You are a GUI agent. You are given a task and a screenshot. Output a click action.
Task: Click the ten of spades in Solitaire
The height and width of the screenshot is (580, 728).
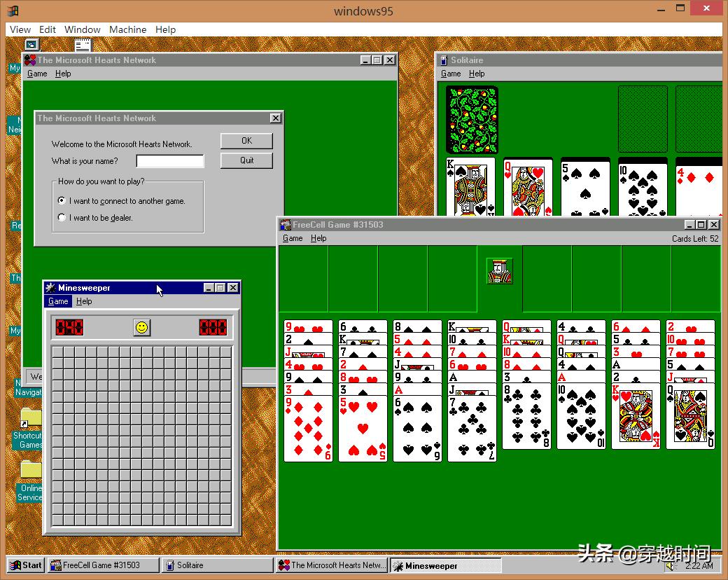click(x=643, y=188)
